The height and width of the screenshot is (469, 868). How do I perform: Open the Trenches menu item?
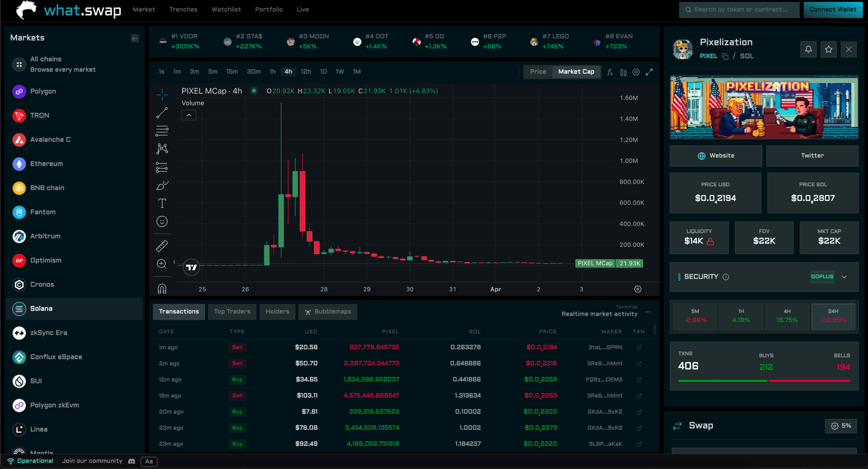pyautogui.click(x=183, y=9)
